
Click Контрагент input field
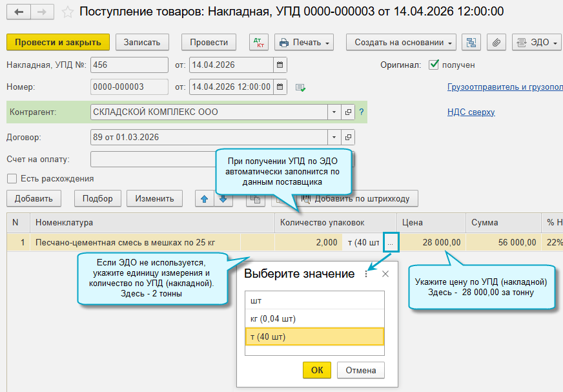tap(209, 112)
